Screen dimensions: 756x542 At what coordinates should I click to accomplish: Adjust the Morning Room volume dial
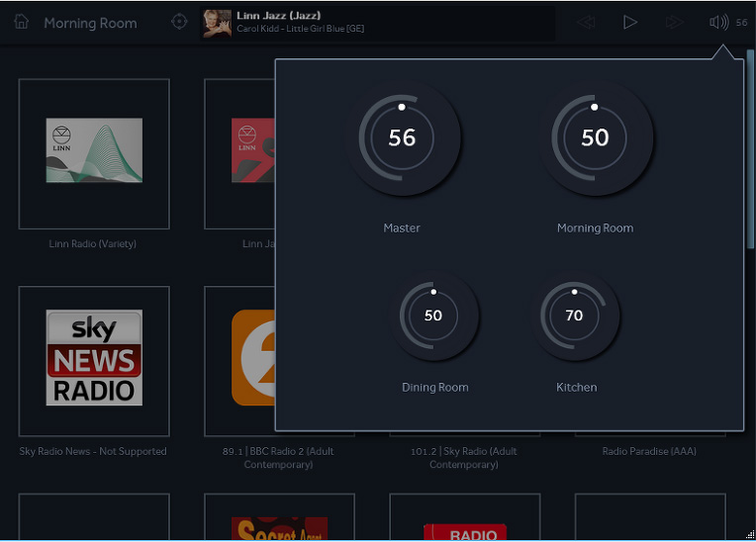(595, 137)
